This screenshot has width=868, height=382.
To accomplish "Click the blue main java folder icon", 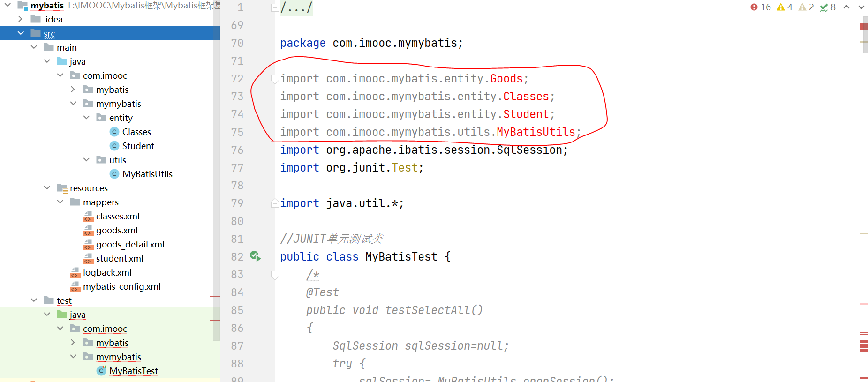I will click(x=62, y=61).
